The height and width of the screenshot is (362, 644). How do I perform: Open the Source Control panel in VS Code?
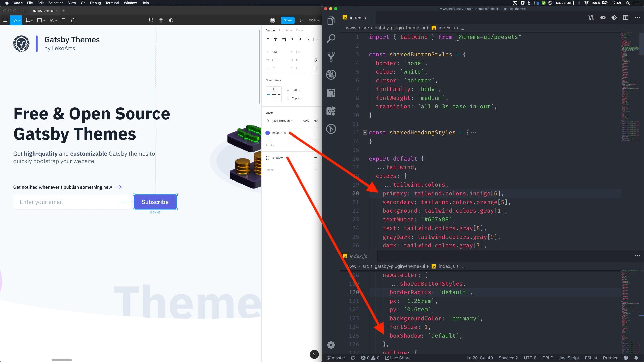pos(331,56)
